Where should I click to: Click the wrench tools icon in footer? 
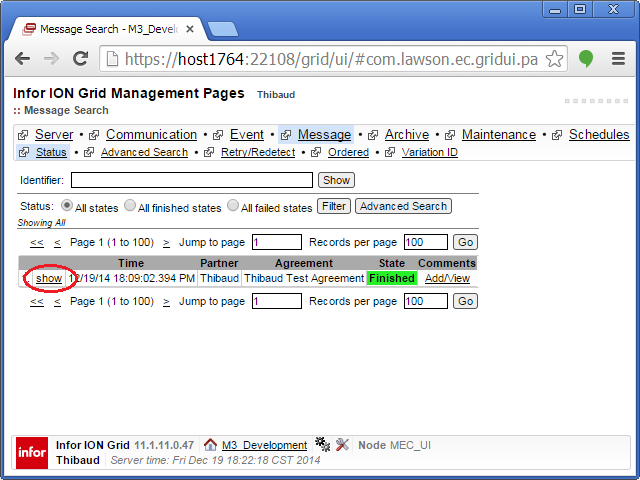pyautogui.click(x=342, y=444)
